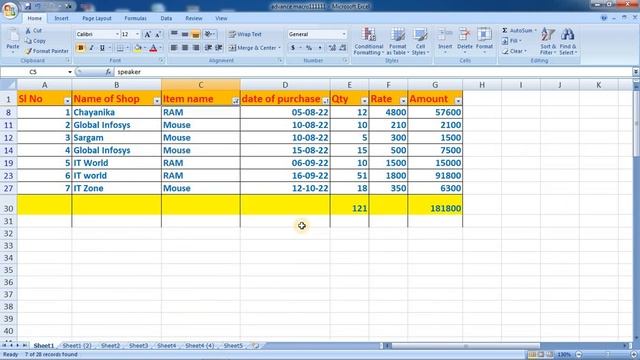Screen dimensions: 640x360
Task: Click the Orientation text angle icon
Action: point(209,35)
